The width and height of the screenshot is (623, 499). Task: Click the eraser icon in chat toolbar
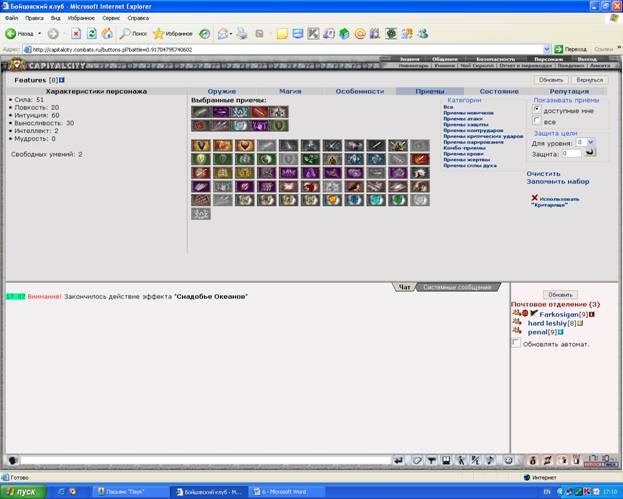pos(416,460)
